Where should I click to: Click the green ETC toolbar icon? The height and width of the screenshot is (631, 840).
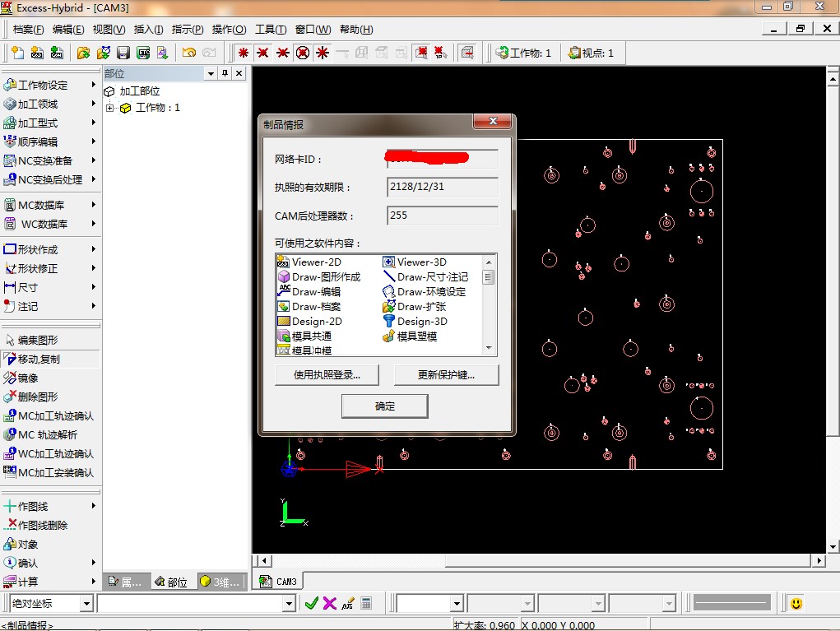click(x=143, y=53)
